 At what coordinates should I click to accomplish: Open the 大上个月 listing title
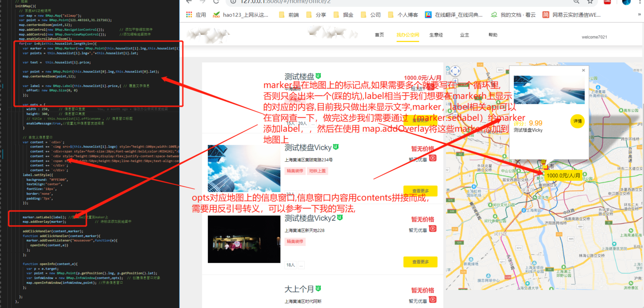click(x=299, y=289)
